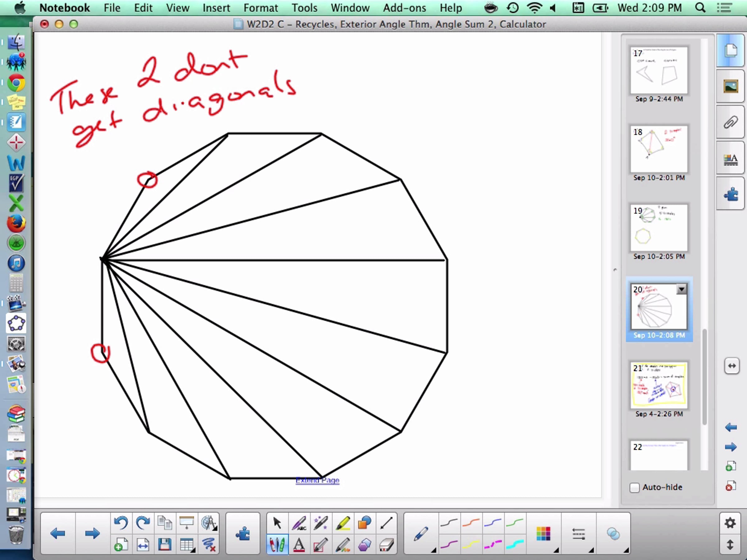The image size is (747, 560).
Task: Pick the Shapes tool
Action: tap(365, 523)
